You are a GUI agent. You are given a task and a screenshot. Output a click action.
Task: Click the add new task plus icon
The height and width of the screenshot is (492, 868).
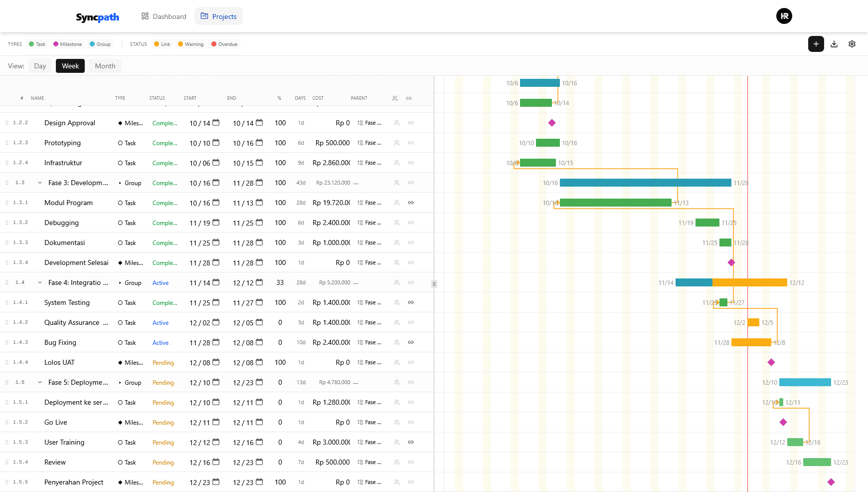point(816,44)
